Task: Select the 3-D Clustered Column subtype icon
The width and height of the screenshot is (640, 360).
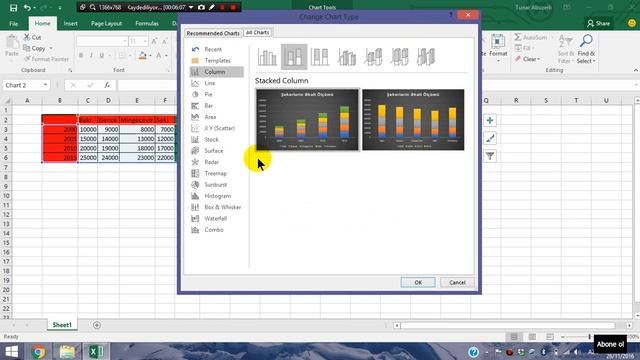Action: tap(347, 57)
